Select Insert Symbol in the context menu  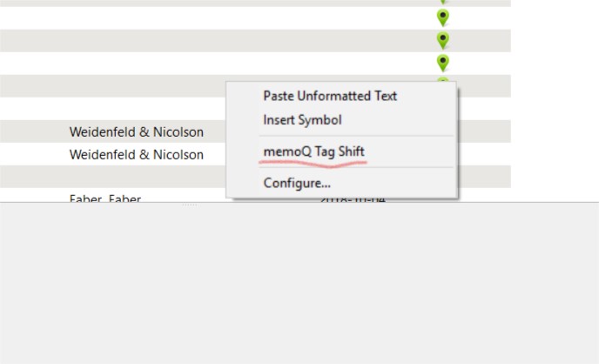pyautogui.click(x=302, y=120)
